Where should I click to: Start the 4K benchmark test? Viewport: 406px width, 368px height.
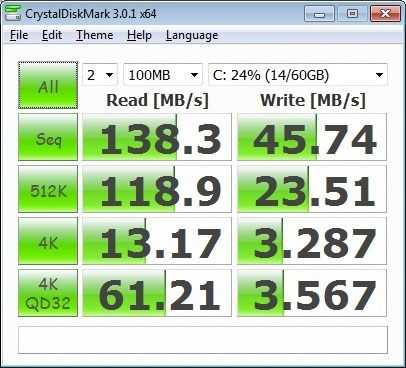pyautogui.click(x=48, y=241)
